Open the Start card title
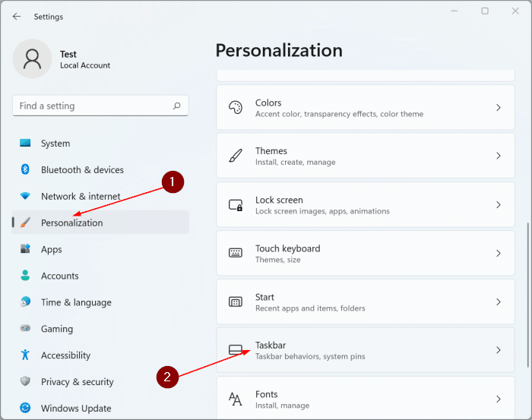Viewport: 532px width, 420px height. point(264,297)
